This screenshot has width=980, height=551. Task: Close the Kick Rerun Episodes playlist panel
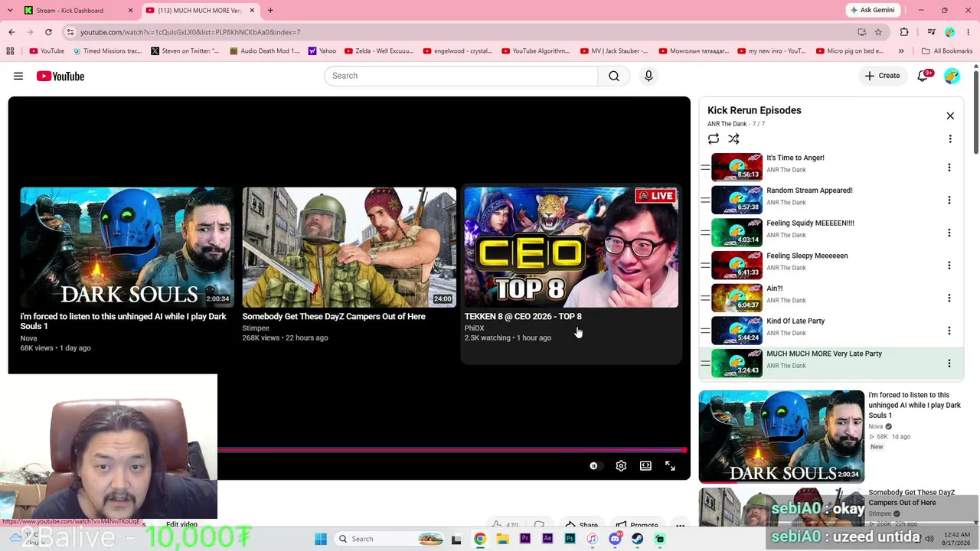(950, 116)
